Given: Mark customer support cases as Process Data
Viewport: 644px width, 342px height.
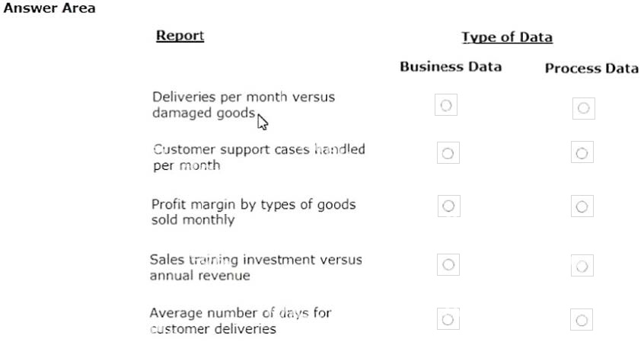Looking at the screenshot, I should [x=582, y=152].
